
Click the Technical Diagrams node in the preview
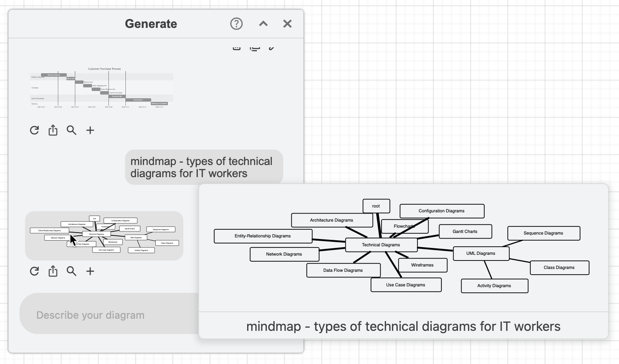point(381,245)
